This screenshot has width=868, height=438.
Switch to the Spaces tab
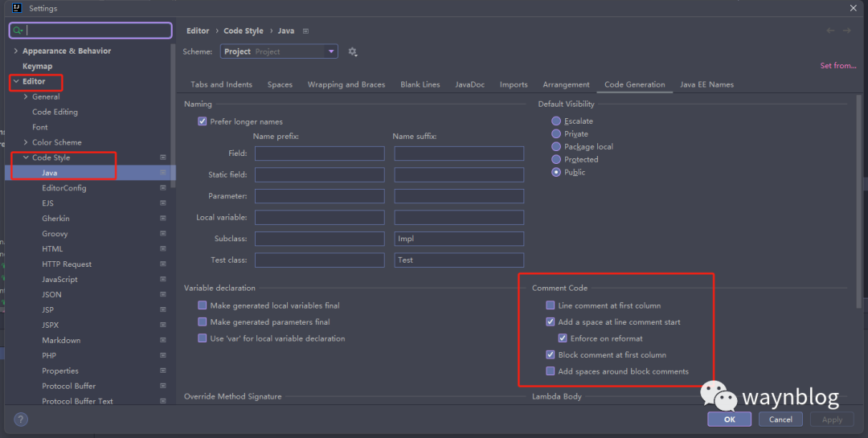click(x=280, y=84)
